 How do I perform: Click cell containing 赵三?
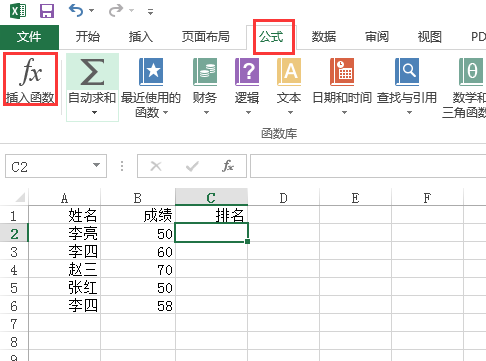tap(65, 269)
